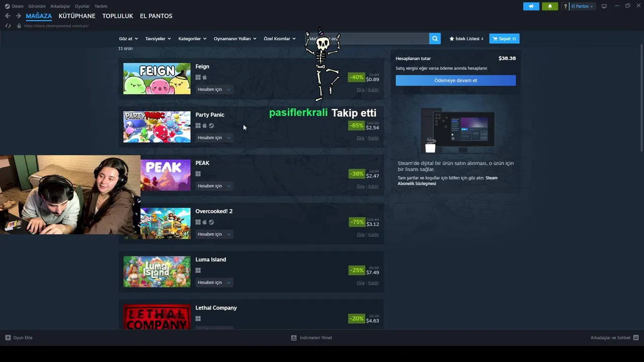Click the Feign game title
Screen dimensions: 644x362
click(202, 66)
